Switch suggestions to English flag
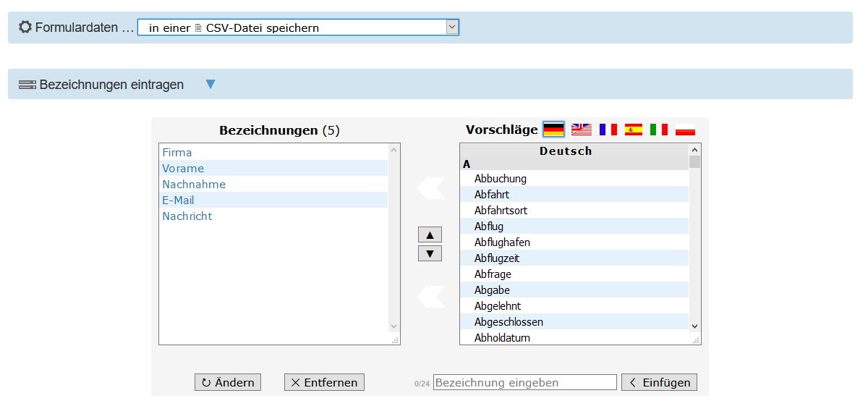The width and height of the screenshot is (868, 414). pyautogui.click(x=581, y=130)
